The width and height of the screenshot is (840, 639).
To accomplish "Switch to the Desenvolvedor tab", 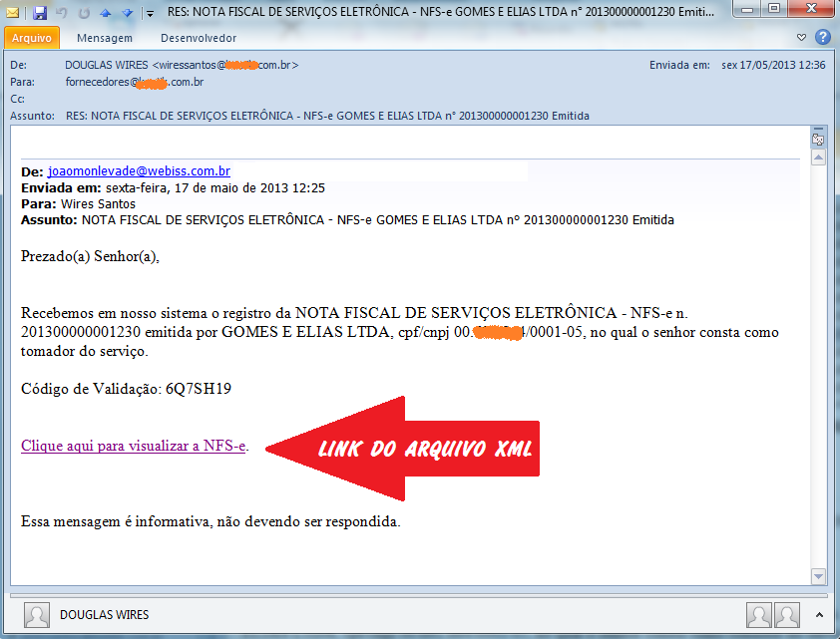I will pyautogui.click(x=199, y=38).
